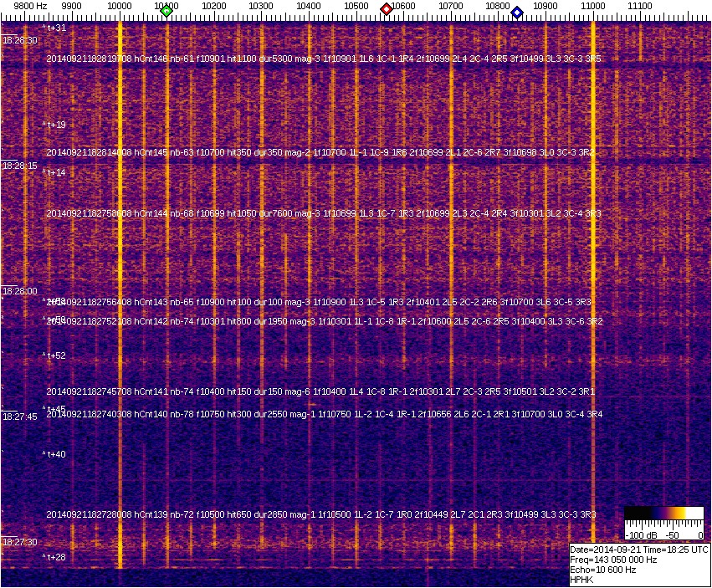Viewport: 712px width, 588px height.
Task: Click the 9800 Hz axis label
Action: tap(30, 6)
